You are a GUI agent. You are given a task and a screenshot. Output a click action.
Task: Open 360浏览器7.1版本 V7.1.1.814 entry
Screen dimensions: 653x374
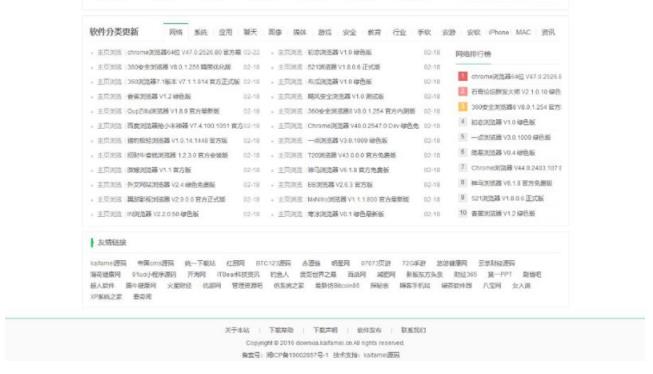pos(183,82)
